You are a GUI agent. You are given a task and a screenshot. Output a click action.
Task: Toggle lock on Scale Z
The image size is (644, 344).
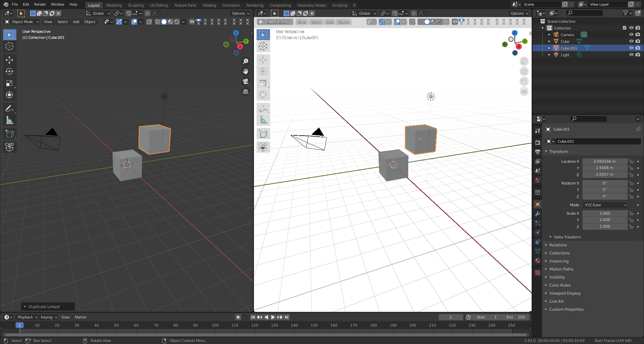(x=631, y=227)
